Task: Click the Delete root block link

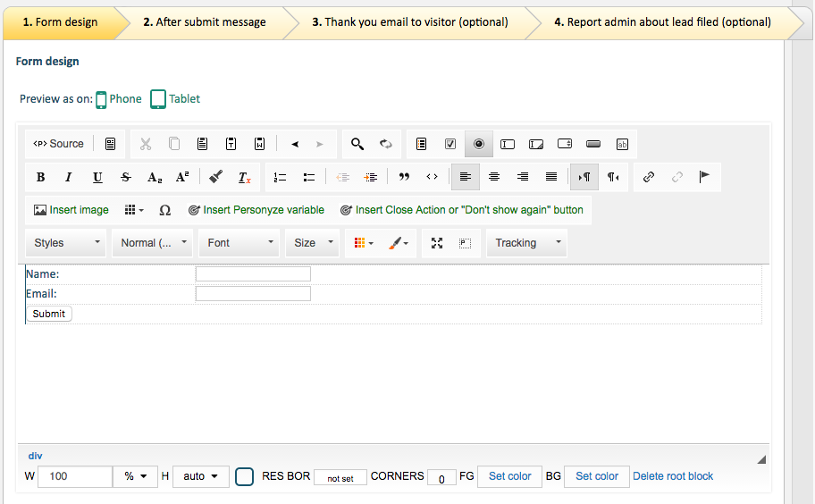Action: tap(673, 476)
